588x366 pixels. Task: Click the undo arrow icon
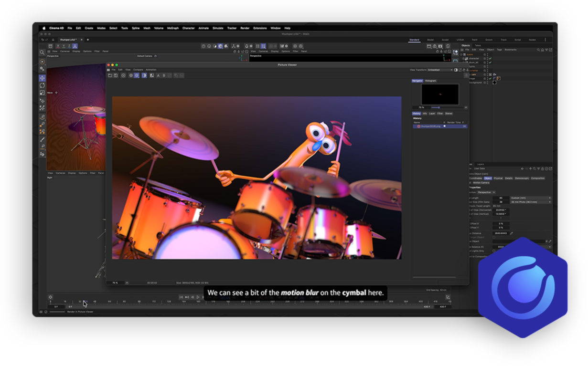[x=42, y=40]
